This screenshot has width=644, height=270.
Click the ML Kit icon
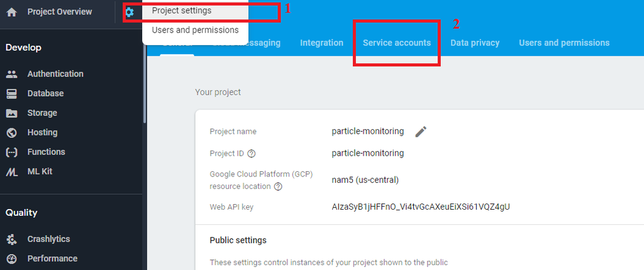point(11,171)
